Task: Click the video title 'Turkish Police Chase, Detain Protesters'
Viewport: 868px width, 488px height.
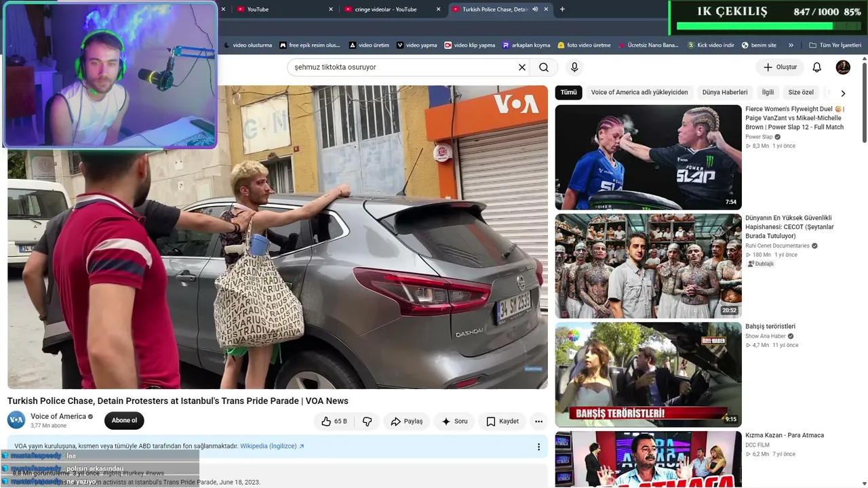Action: click(178, 401)
